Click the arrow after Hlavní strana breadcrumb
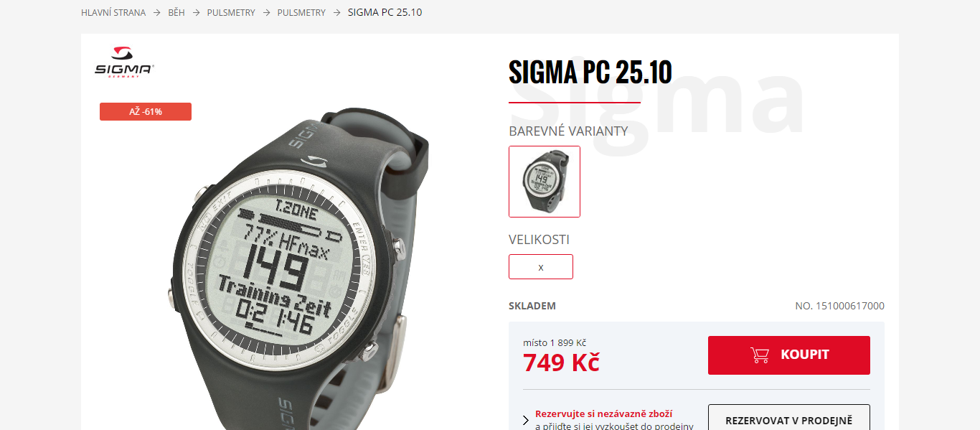Viewport: 980px width, 430px height. coord(156,13)
